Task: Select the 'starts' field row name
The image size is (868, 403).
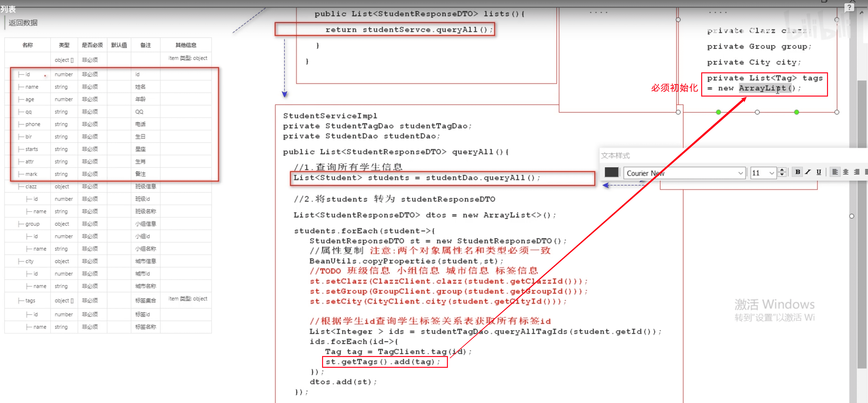Action: 32,149
